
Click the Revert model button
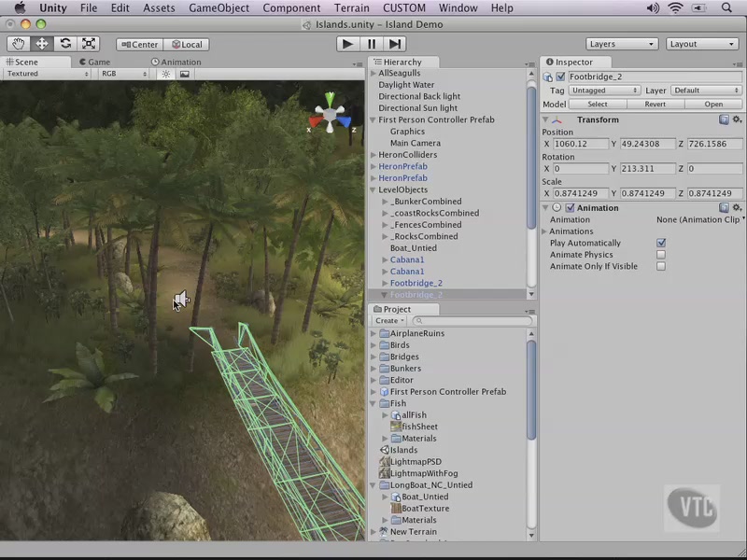tap(655, 105)
